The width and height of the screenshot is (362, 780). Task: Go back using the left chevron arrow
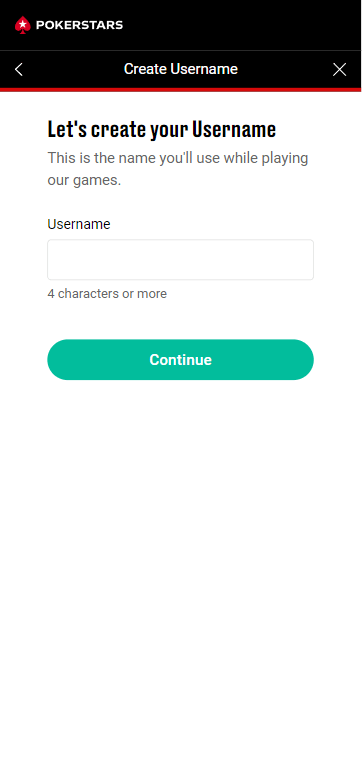[x=19, y=70]
